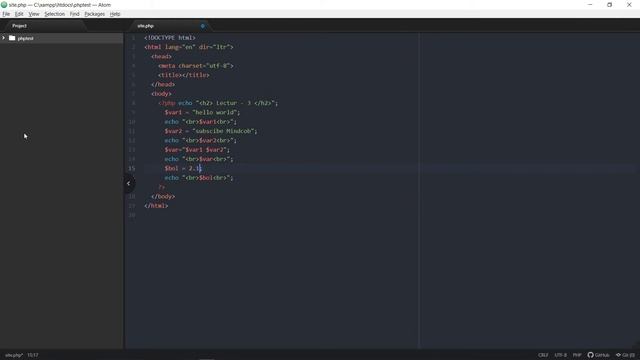
Task: Open the GitHub panel from status bar
Action: pyautogui.click(x=598, y=355)
